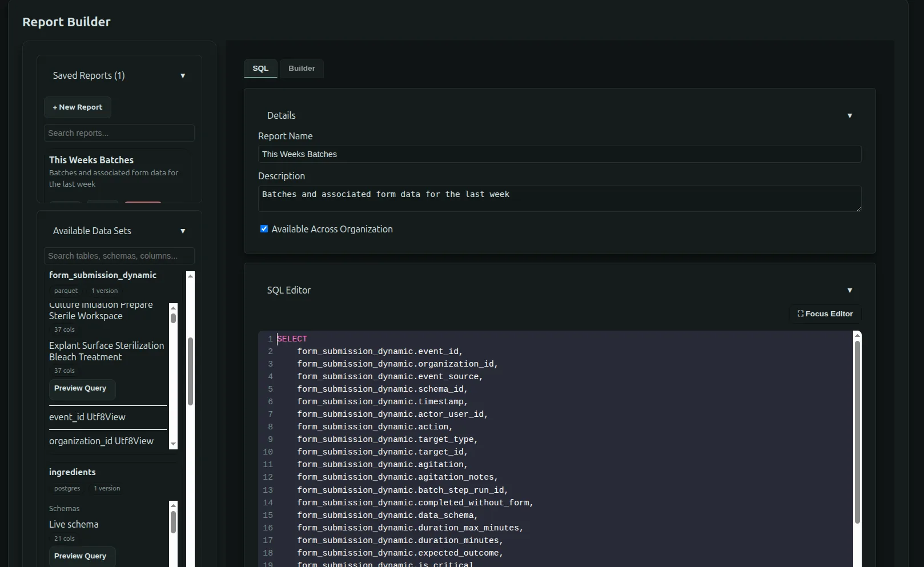Click the Schemas label under ingredients
Image resolution: width=924 pixels, height=567 pixels.
[x=64, y=509]
